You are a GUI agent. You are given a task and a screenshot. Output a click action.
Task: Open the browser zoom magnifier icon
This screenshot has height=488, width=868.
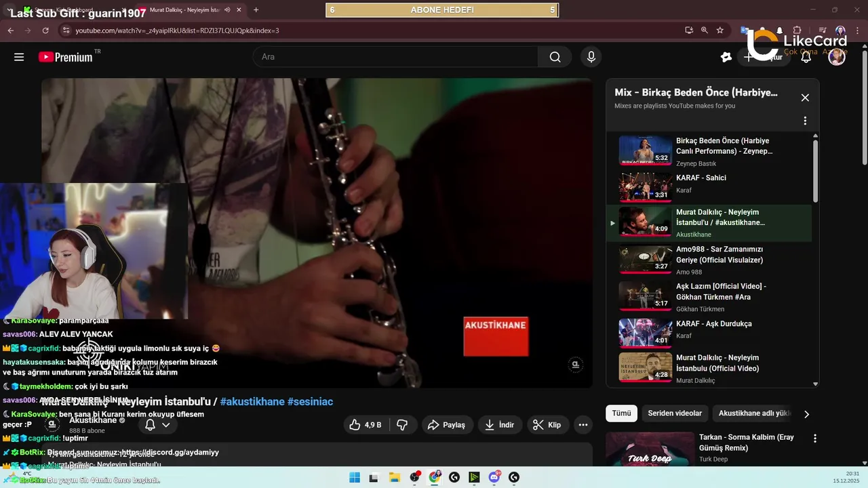[705, 30]
